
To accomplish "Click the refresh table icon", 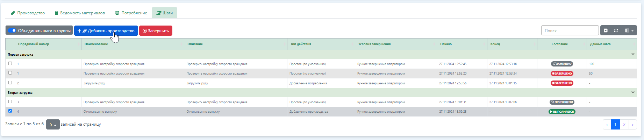I will [616, 31].
